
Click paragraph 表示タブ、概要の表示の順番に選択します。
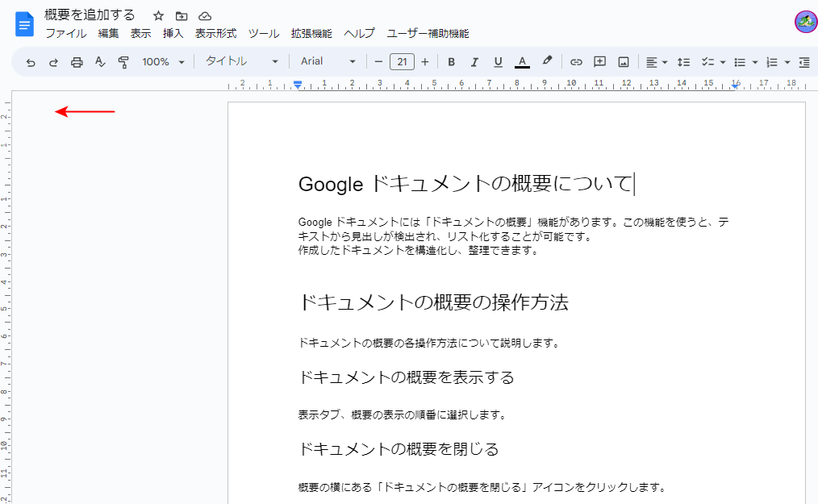coord(403,415)
